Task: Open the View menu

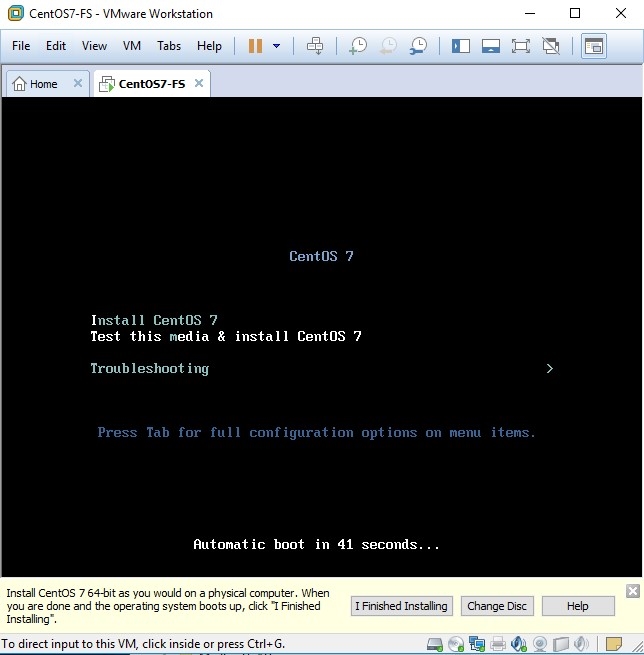Action: 94,46
